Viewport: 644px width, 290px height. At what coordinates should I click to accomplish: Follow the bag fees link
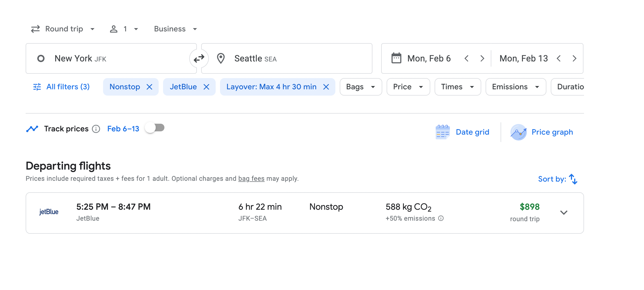(251, 179)
